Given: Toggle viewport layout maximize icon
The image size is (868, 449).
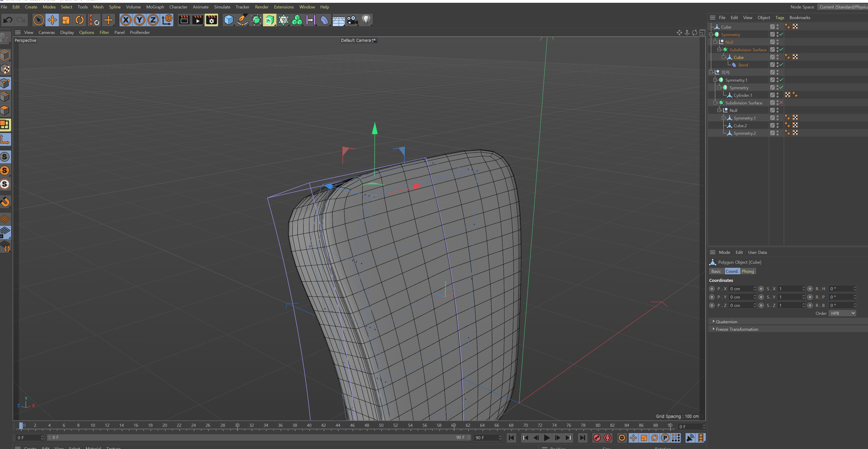Looking at the screenshot, I should (702, 32).
